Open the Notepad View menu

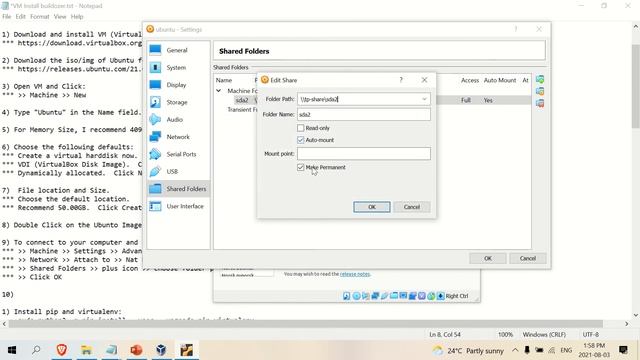60,17
